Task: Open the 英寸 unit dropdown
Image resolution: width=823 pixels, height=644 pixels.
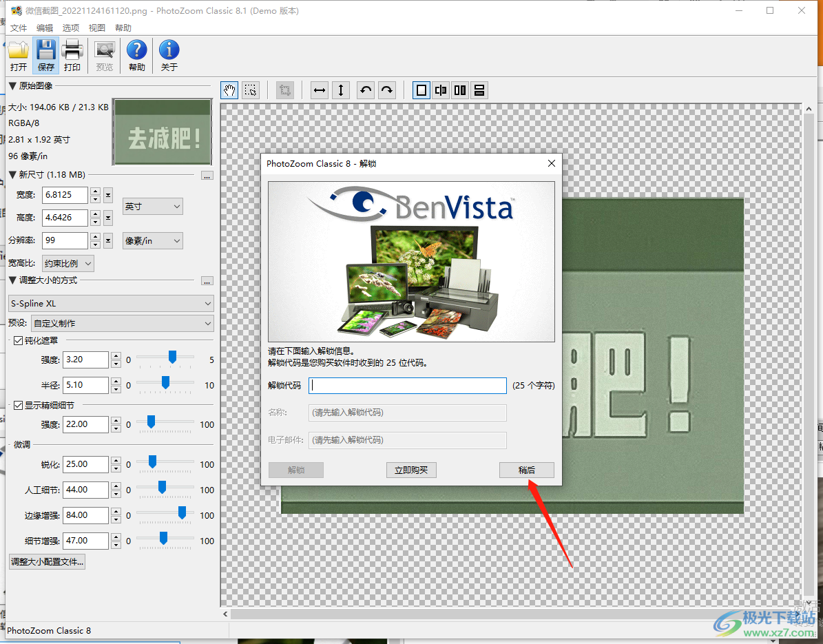Action: point(153,206)
